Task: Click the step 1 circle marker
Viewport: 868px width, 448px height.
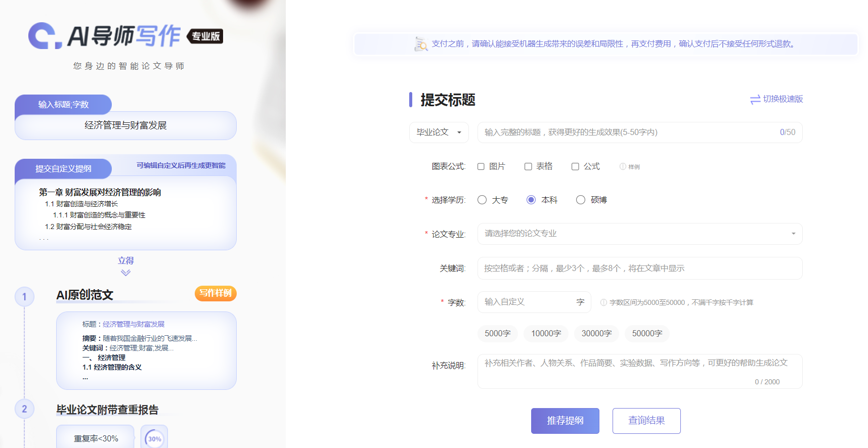Action: 24,297
